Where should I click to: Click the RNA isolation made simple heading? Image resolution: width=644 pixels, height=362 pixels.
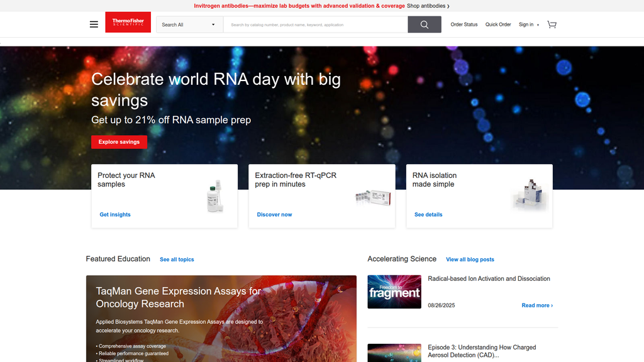pyautogui.click(x=434, y=180)
